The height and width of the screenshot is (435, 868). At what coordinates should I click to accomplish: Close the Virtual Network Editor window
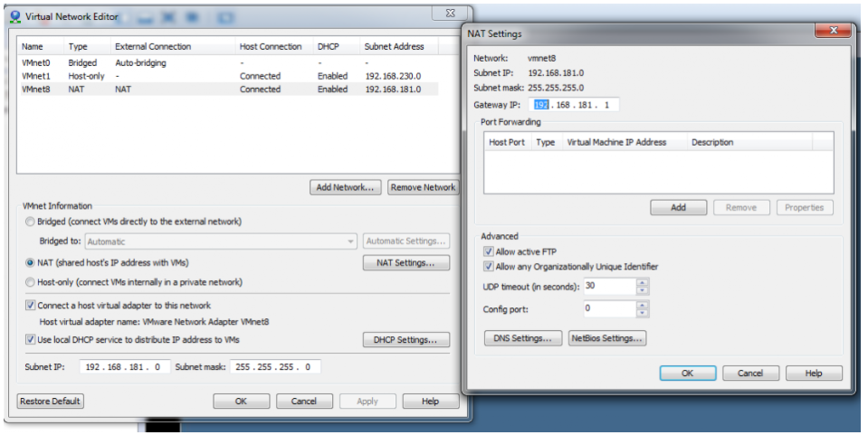tap(449, 14)
